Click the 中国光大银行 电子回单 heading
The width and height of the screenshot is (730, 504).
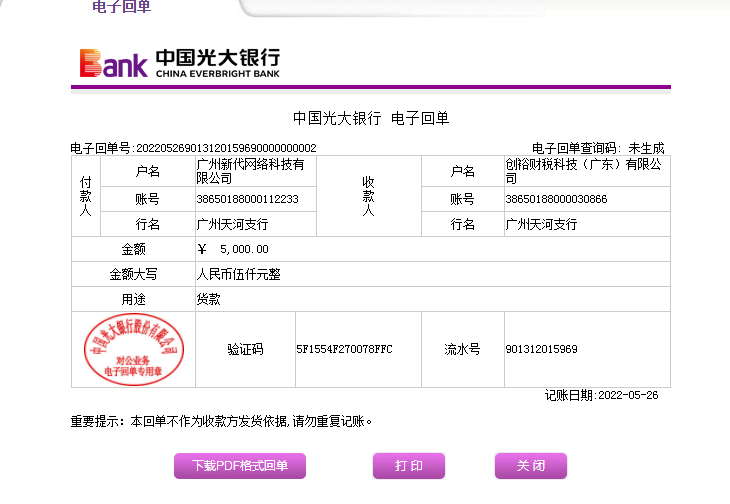click(371, 118)
